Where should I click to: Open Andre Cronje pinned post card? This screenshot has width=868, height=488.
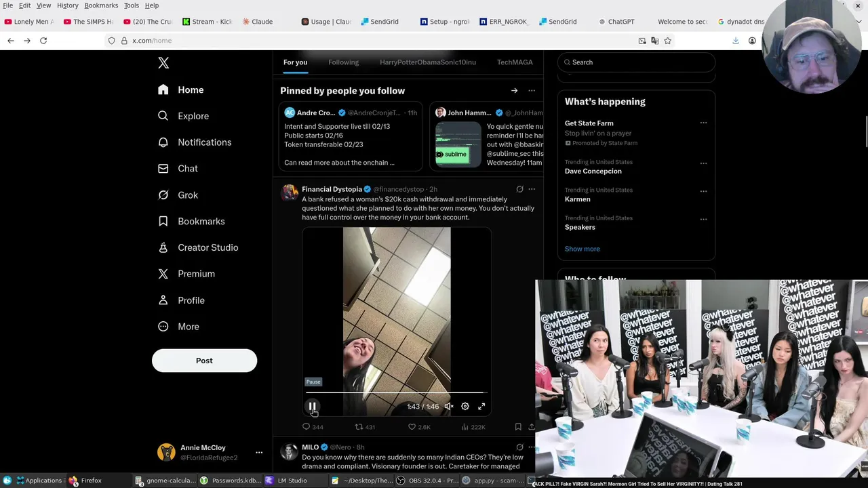tap(351, 136)
